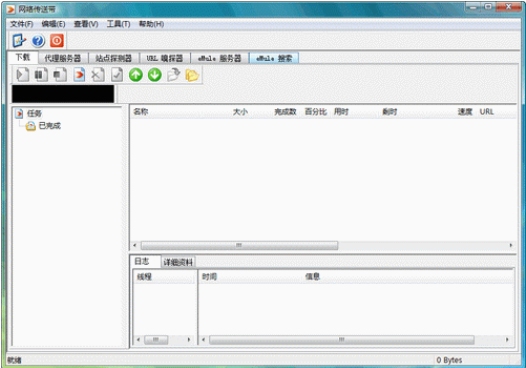Select the 已完成 tree node
526x368 pixels.
coord(50,126)
